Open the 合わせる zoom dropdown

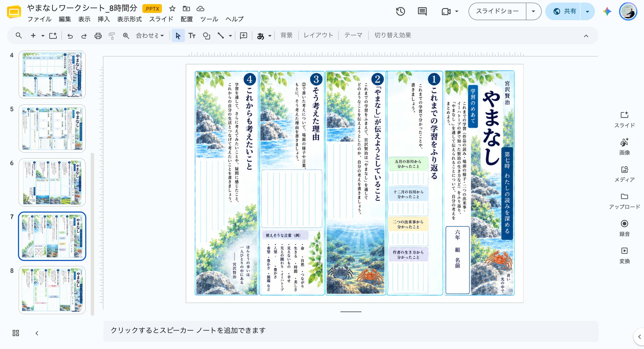150,35
